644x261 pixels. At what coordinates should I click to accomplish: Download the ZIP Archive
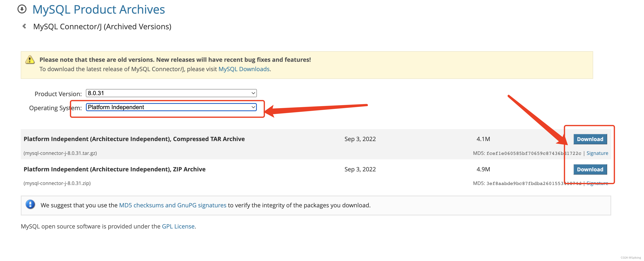(590, 169)
